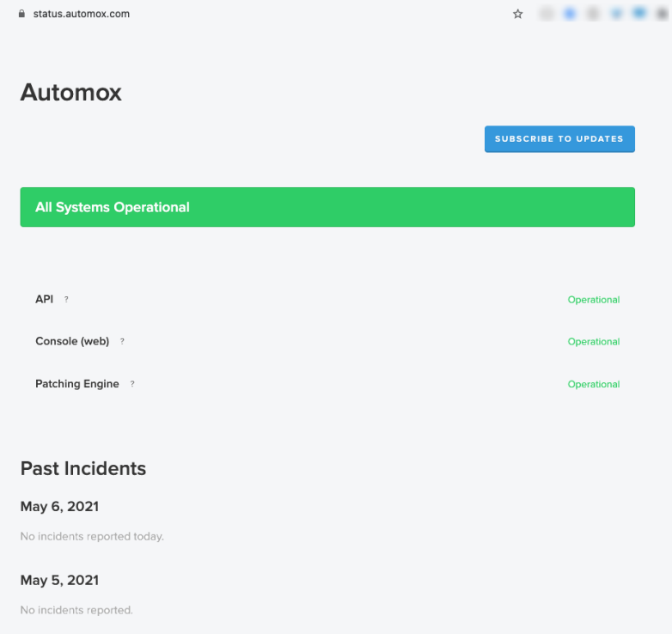Click the blue circular extension icon
The height and width of the screenshot is (634, 672).
(570, 14)
